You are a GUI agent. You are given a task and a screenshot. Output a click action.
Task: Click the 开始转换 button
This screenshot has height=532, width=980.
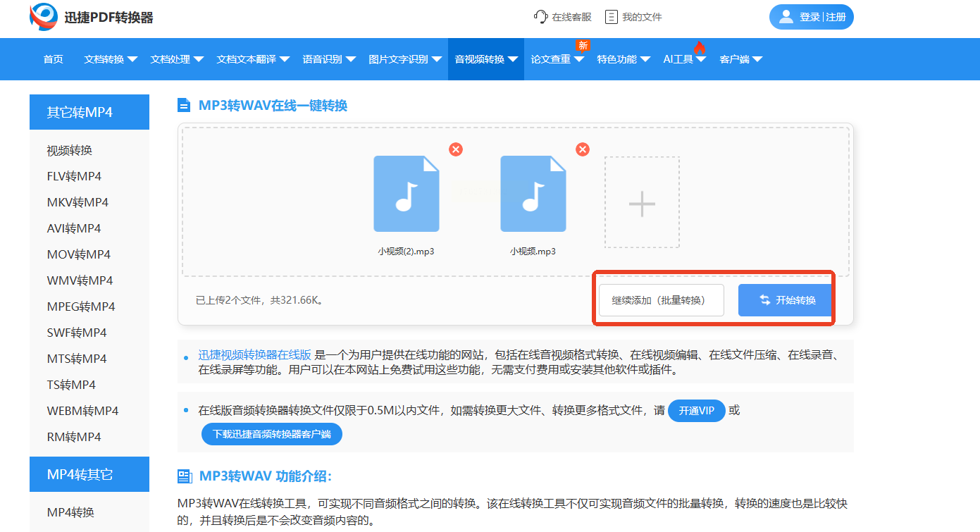(787, 300)
